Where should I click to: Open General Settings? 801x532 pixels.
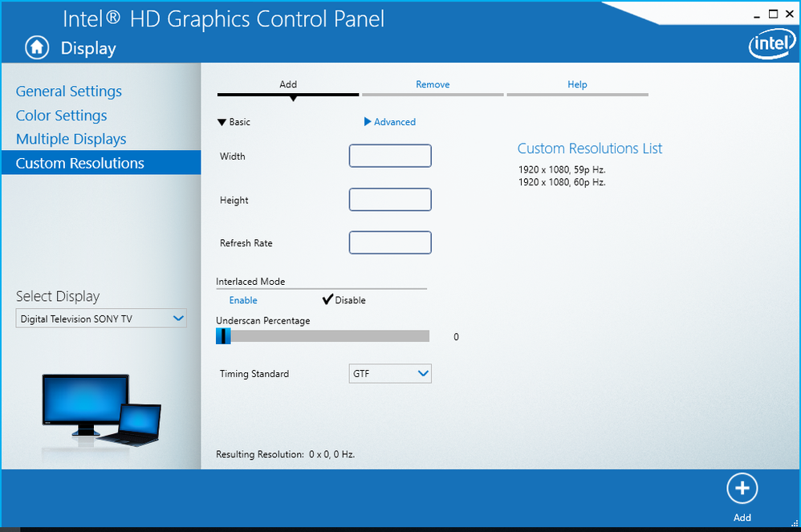(69, 91)
